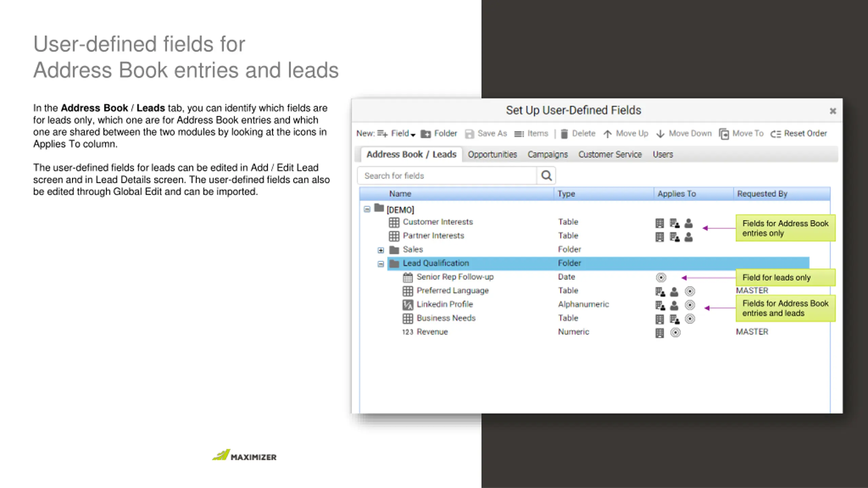This screenshot has height=488, width=868.
Task: Click Business Needs table icon
Action: (408, 319)
